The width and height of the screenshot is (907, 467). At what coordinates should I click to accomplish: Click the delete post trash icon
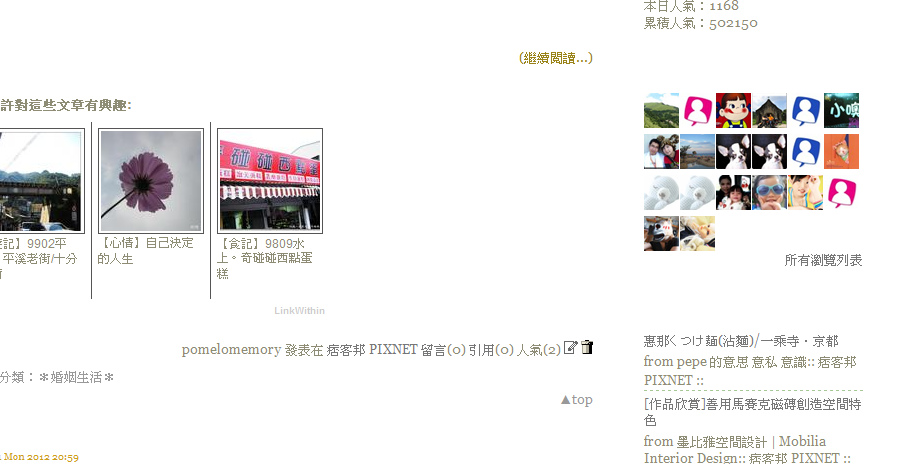coord(587,347)
